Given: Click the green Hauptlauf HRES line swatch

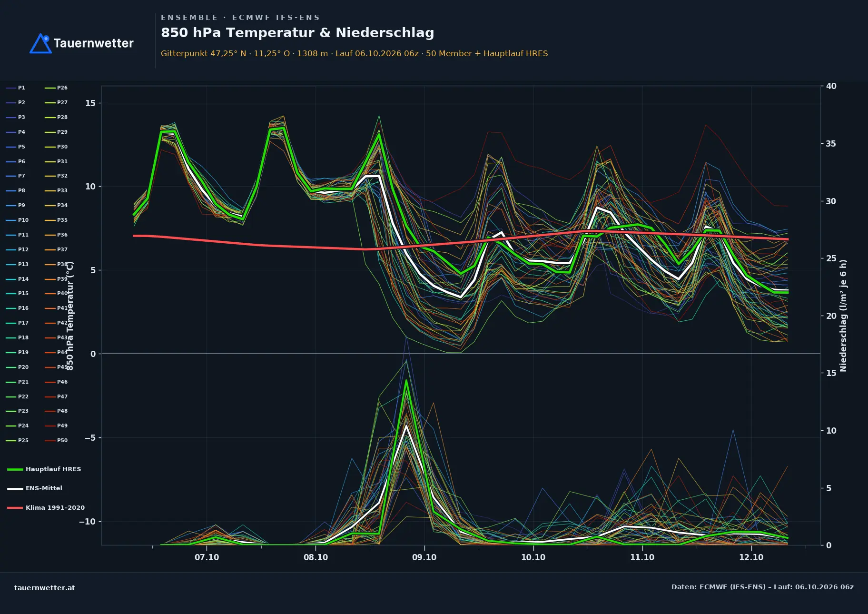Looking at the screenshot, I should pyautogui.click(x=15, y=470).
